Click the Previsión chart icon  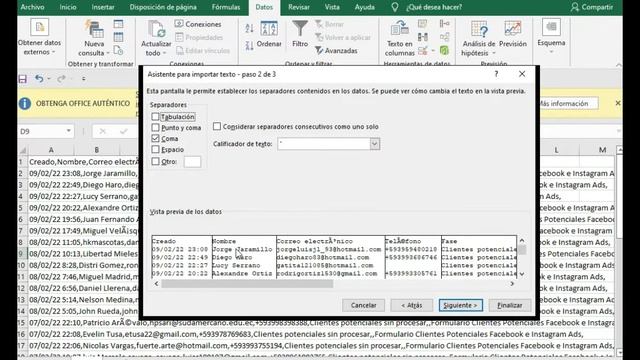click(x=513, y=29)
